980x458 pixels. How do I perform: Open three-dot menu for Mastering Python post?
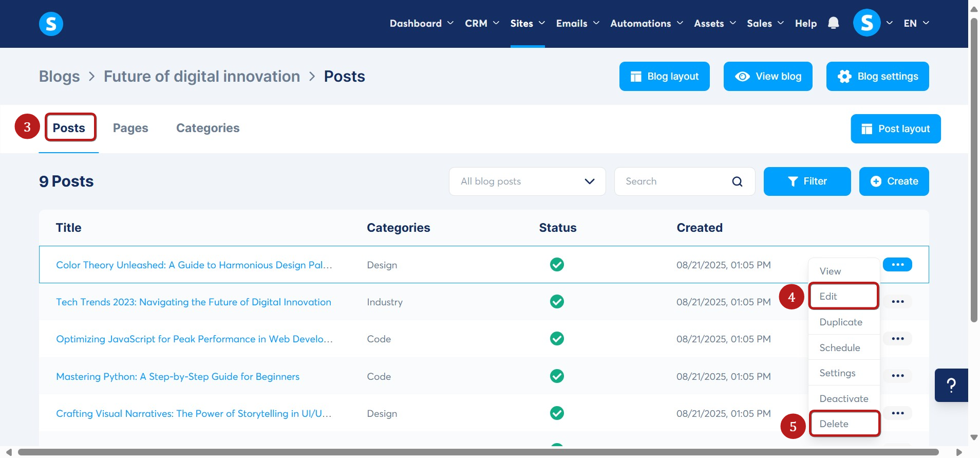pyautogui.click(x=897, y=376)
